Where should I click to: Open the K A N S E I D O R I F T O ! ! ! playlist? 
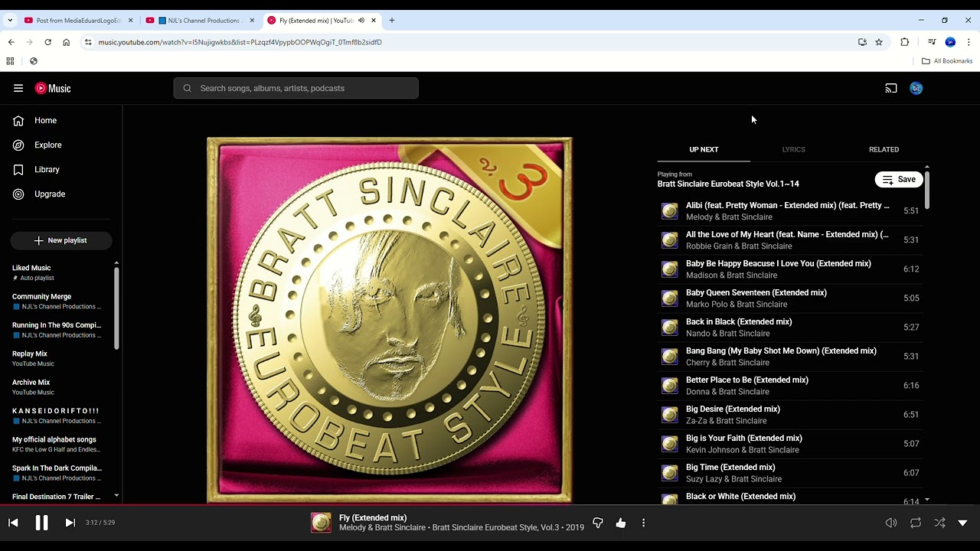[x=58, y=416]
